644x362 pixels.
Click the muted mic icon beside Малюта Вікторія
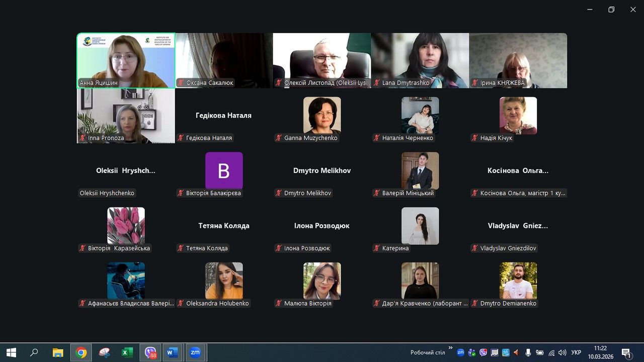(279, 304)
